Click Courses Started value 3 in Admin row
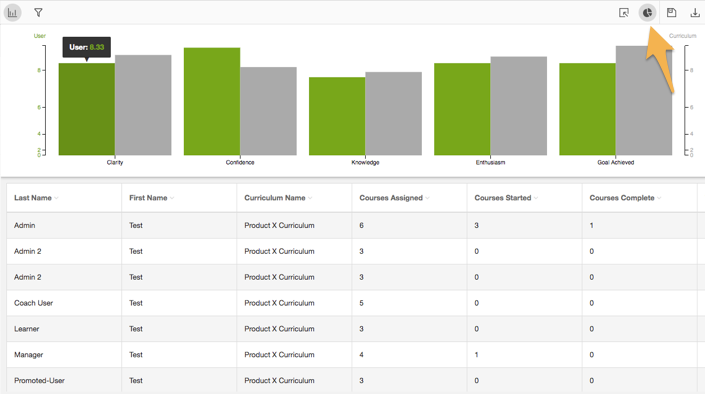This screenshot has width=705, height=394. pyautogui.click(x=477, y=225)
